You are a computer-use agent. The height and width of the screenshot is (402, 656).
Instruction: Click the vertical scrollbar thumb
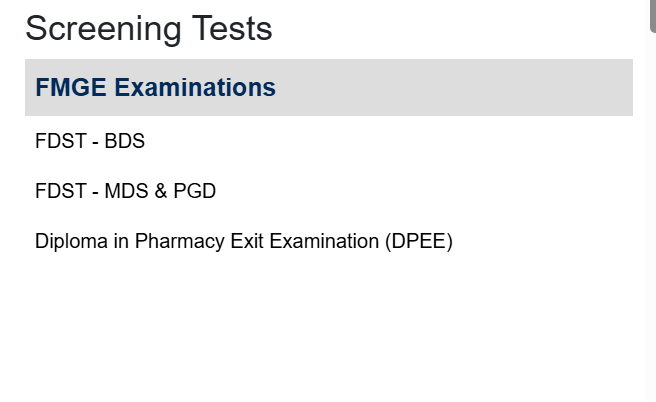pos(653,15)
